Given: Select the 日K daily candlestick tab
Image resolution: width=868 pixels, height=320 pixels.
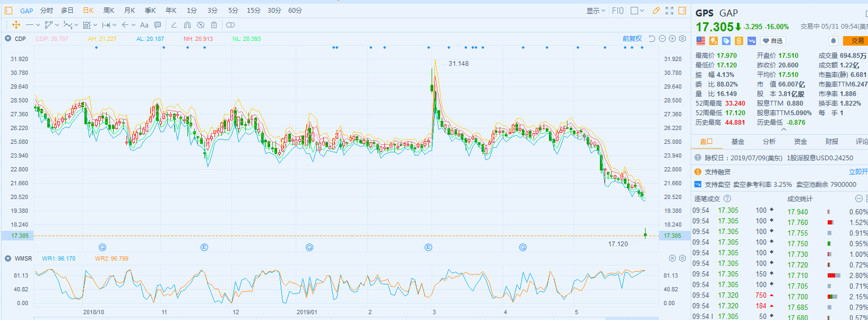Looking at the screenshot, I should tap(88, 11).
